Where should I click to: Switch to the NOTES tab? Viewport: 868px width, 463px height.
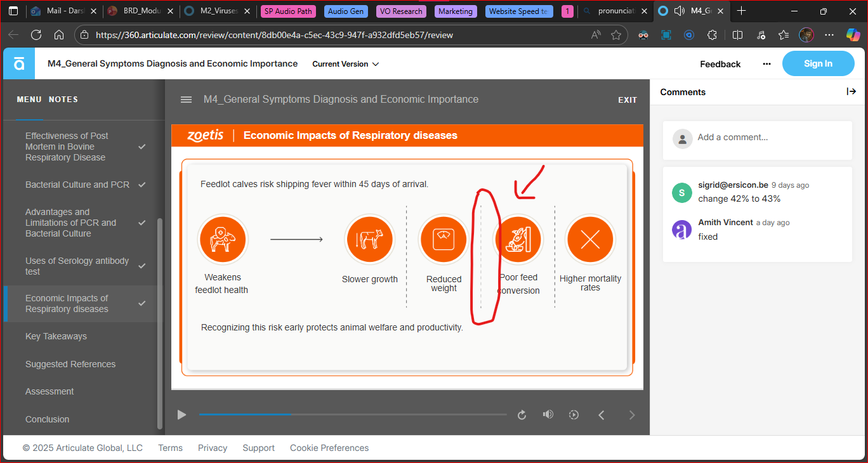click(63, 100)
